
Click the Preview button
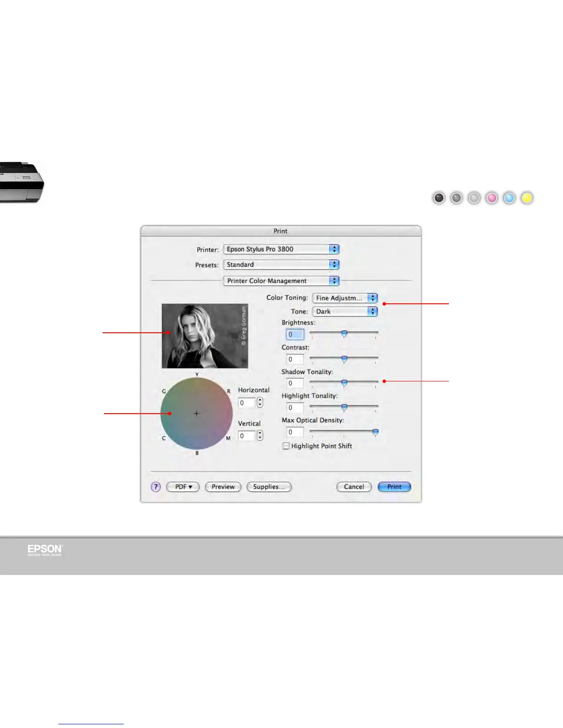click(223, 487)
